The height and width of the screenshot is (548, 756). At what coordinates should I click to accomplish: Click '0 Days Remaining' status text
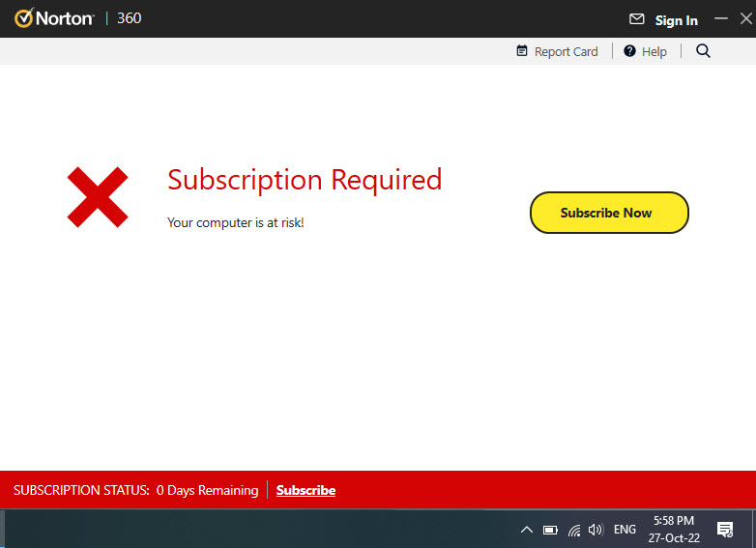(x=207, y=490)
